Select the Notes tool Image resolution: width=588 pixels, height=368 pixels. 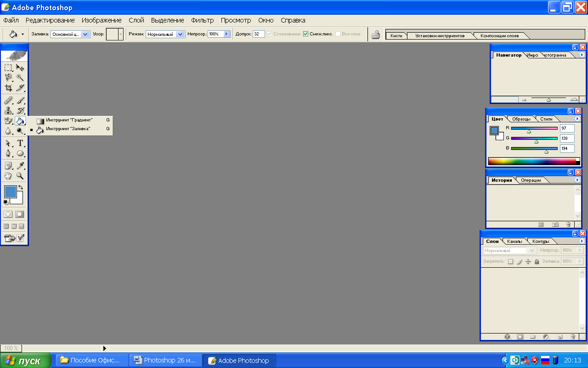click(8, 166)
